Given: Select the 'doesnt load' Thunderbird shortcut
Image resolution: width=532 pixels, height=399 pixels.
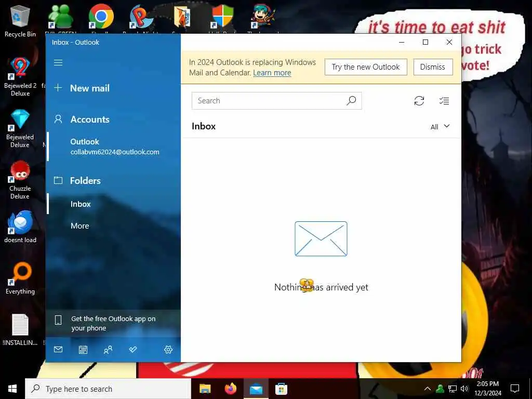Looking at the screenshot, I should pyautogui.click(x=20, y=227).
